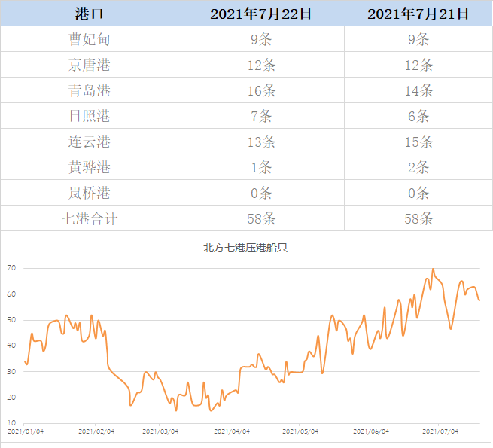Click the 16条 value for 青岛港

click(x=261, y=90)
